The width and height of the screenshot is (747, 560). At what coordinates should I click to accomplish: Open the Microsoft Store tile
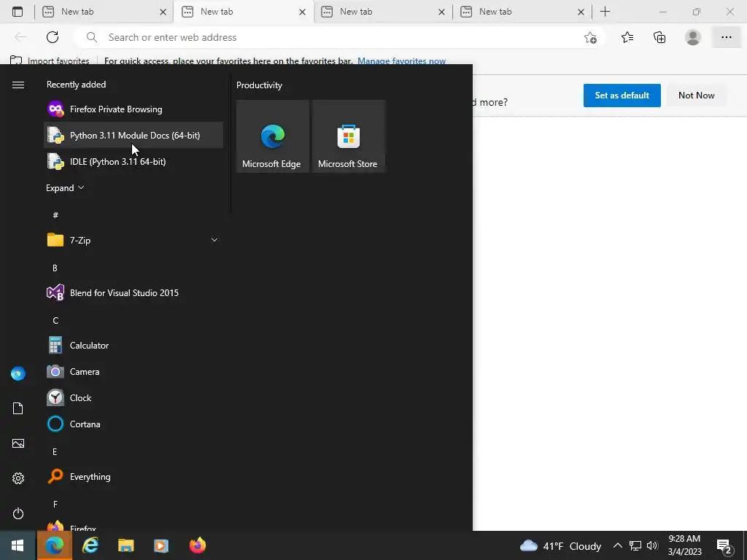348,136
